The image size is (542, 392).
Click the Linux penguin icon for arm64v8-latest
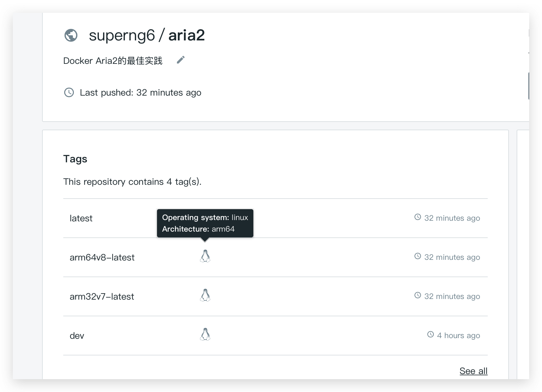coord(205,256)
